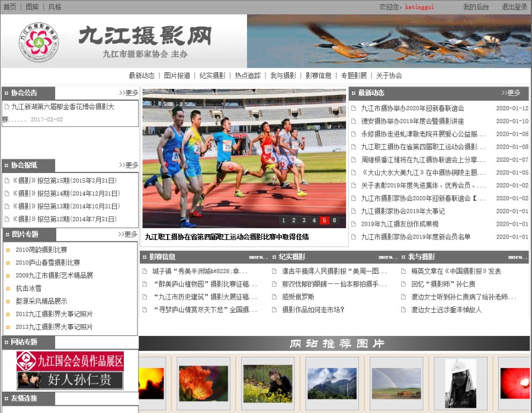Go to 首页 in top bar

pos(9,7)
